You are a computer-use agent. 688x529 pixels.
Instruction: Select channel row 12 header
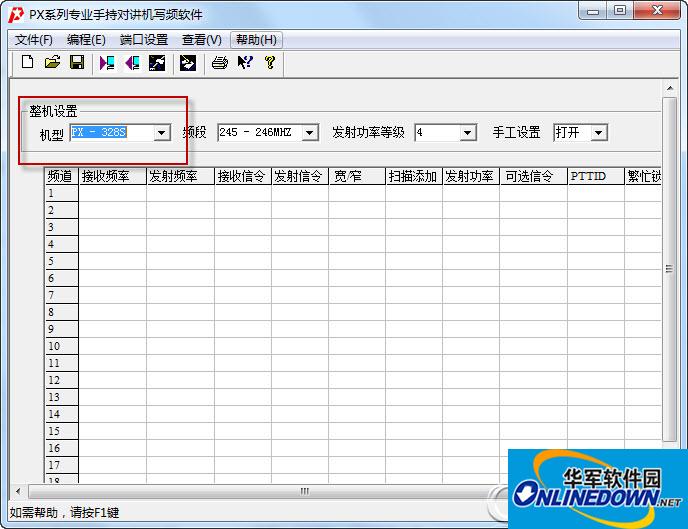tap(62, 380)
